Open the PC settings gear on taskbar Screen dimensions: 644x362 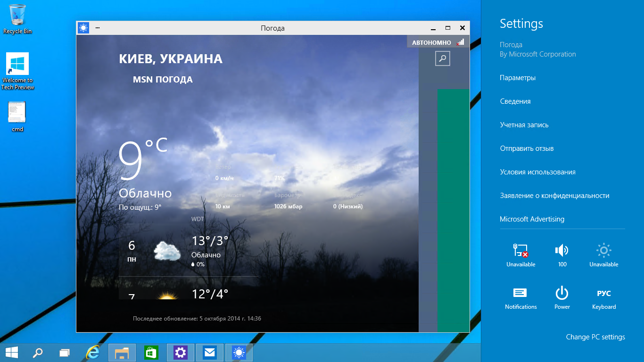point(181,353)
